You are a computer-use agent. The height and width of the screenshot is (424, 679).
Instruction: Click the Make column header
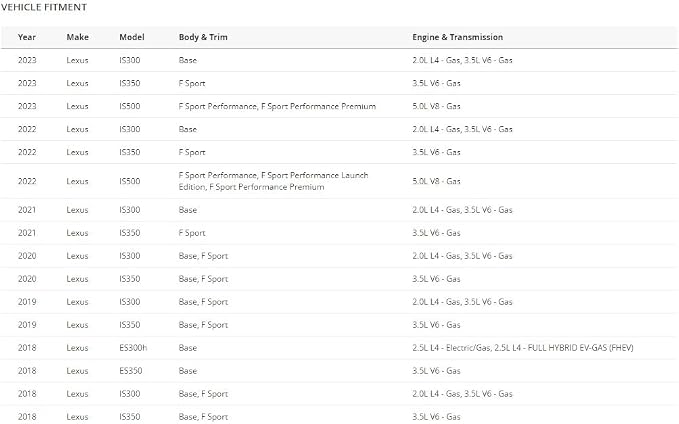pos(78,37)
